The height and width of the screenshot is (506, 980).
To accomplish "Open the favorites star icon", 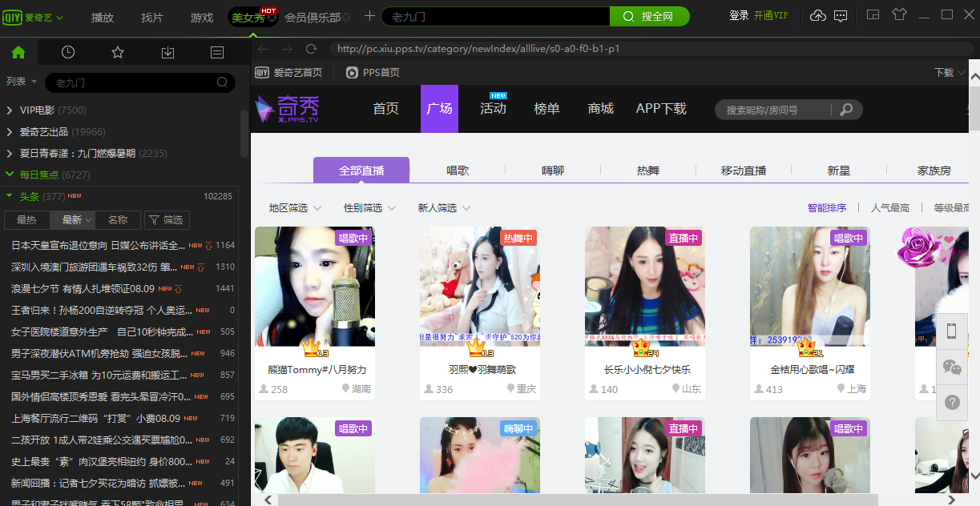I will [x=118, y=52].
